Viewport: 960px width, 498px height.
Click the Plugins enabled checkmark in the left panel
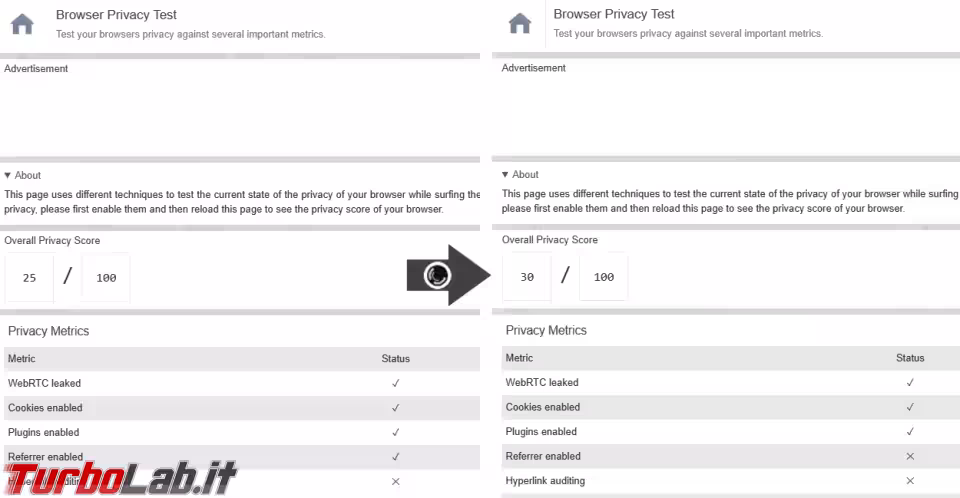[396, 432]
